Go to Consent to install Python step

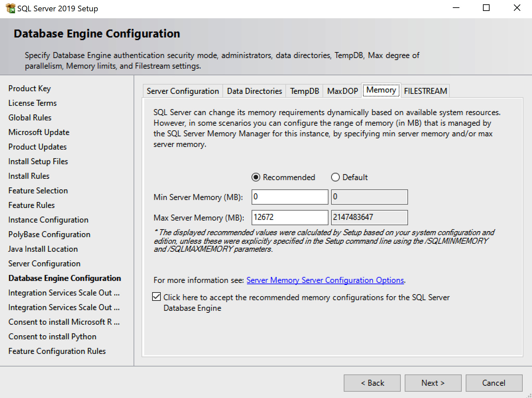52,336
